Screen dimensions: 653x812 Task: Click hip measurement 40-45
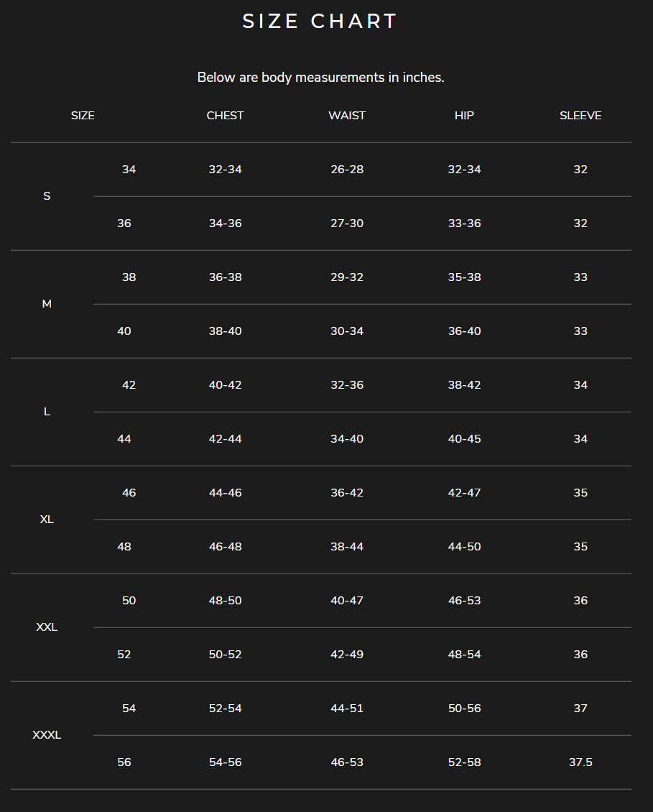tap(464, 439)
